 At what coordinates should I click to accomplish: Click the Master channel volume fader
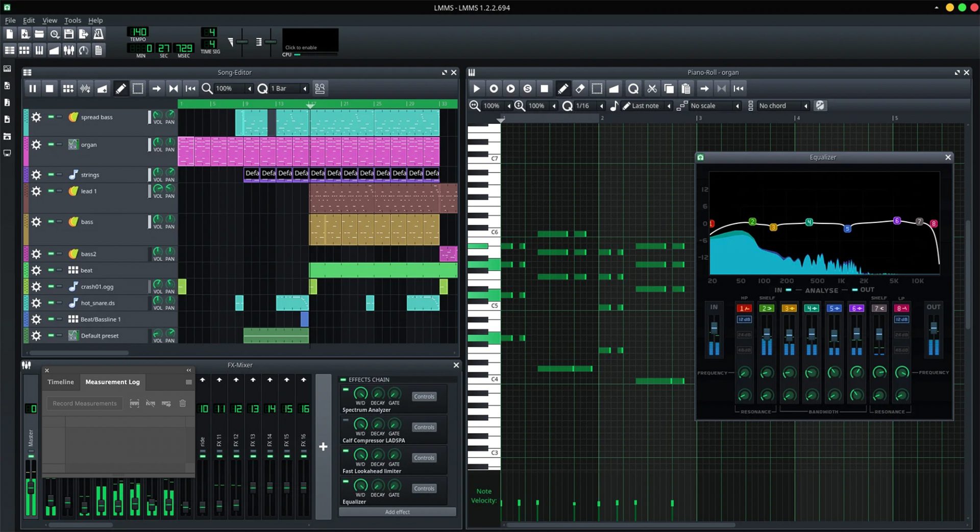pyautogui.click(x=31, y=488)
